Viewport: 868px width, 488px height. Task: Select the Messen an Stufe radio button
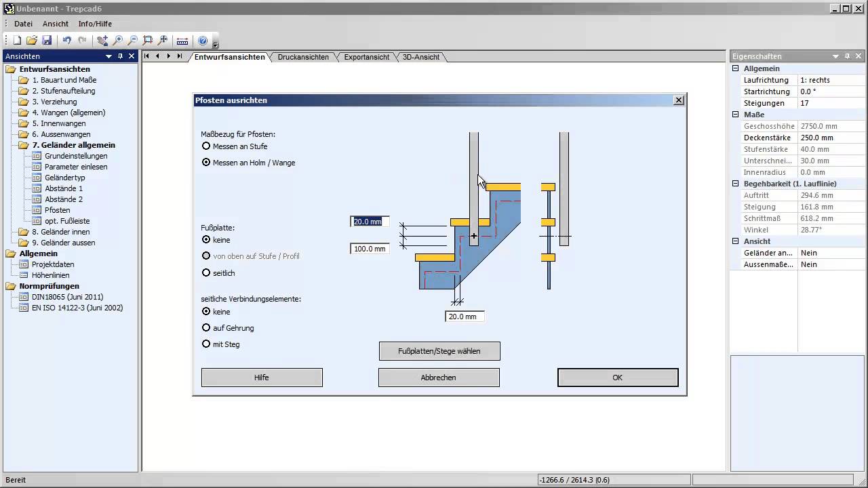206,146
